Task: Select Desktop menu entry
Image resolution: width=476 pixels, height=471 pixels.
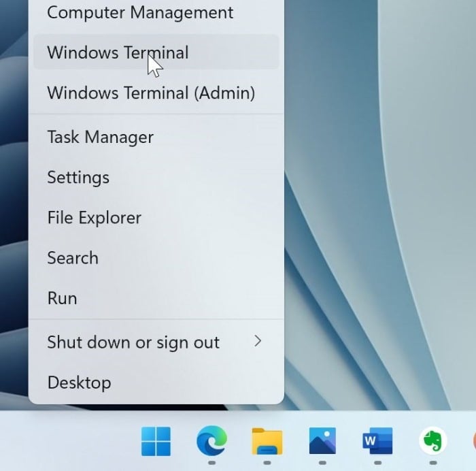Action: tap(156, 383)
